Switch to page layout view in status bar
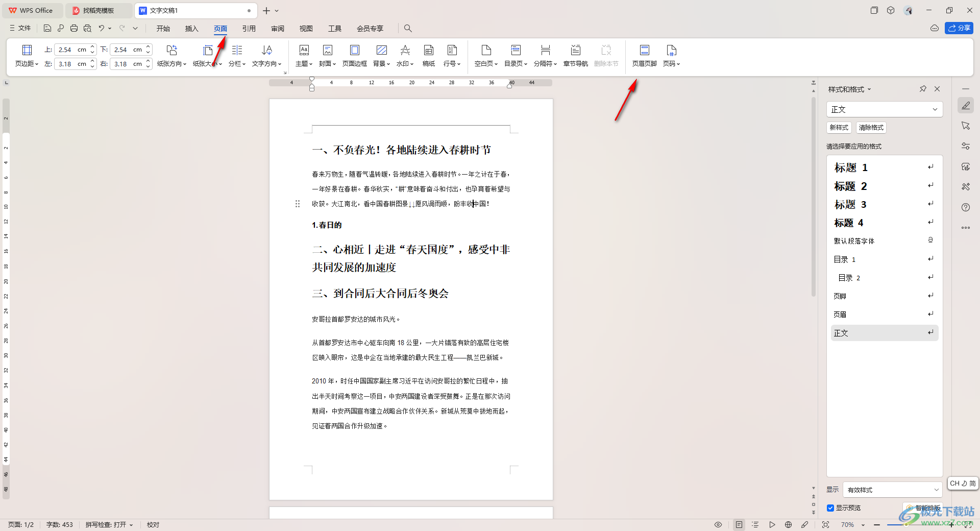The width and height of the screenshot is (980, 531). [x=739, y=524]
